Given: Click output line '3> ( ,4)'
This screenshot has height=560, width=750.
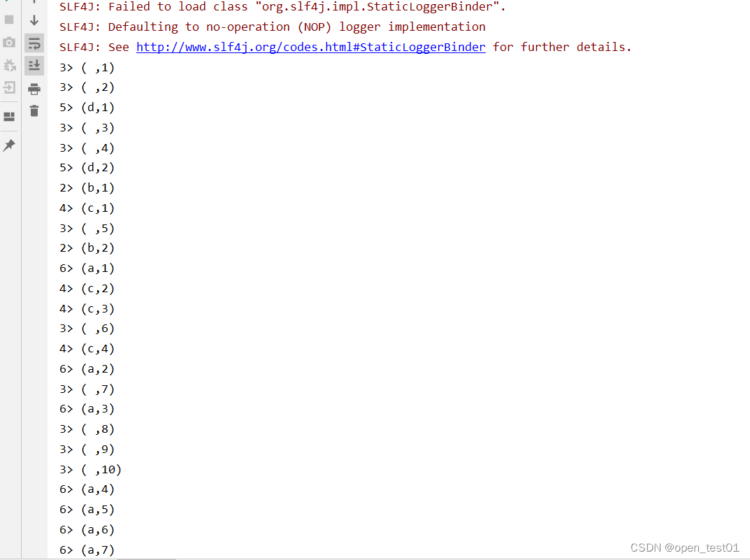Looking at the screenshot, I should (x=87, y=148).
